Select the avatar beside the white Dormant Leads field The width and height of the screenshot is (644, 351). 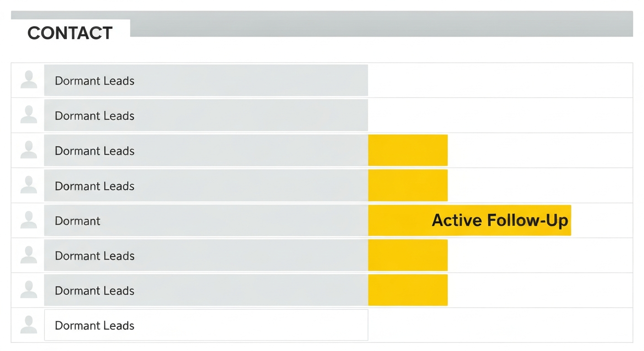pos(29,325)
